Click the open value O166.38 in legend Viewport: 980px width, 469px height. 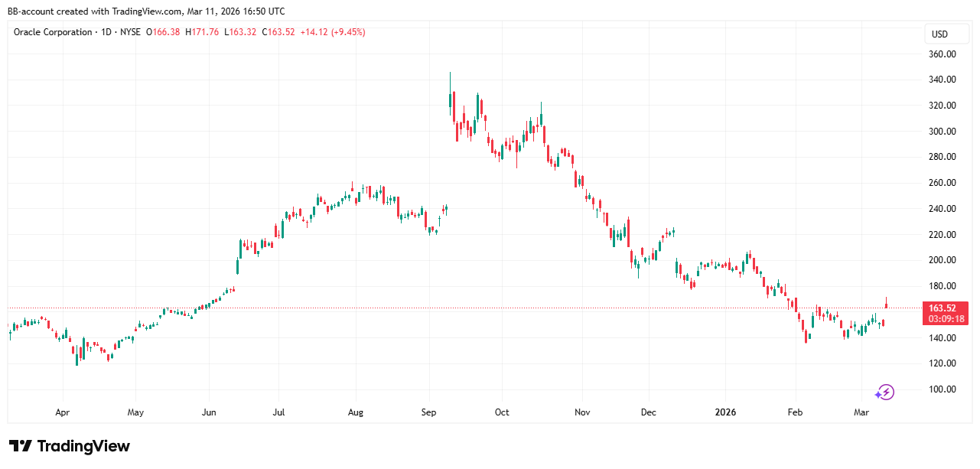(x=166, y=32)
